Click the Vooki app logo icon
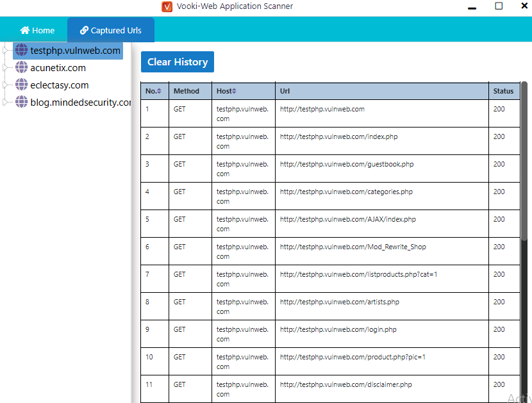 coord(167,6)
